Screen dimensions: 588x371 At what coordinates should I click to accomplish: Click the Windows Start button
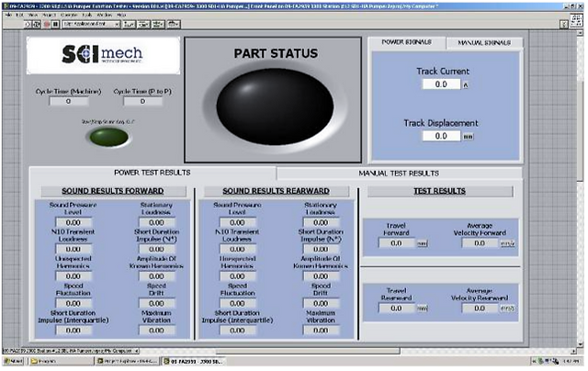(14, 361)
